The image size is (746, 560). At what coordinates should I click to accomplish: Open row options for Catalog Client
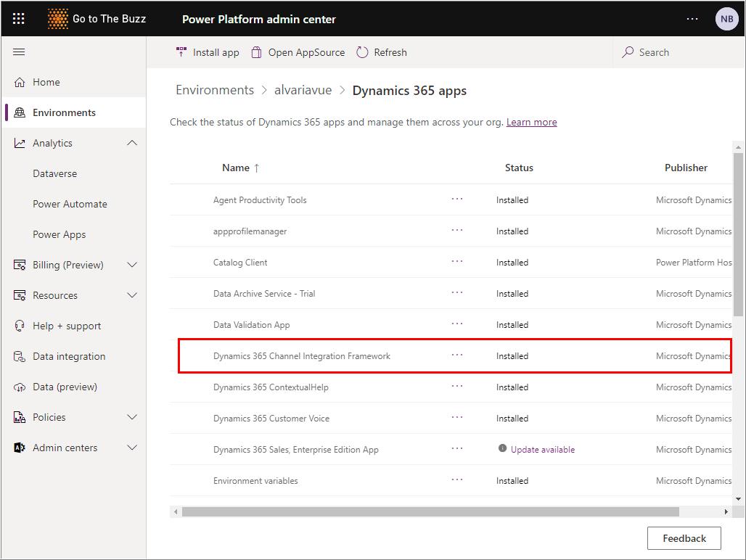coord(456,262)
